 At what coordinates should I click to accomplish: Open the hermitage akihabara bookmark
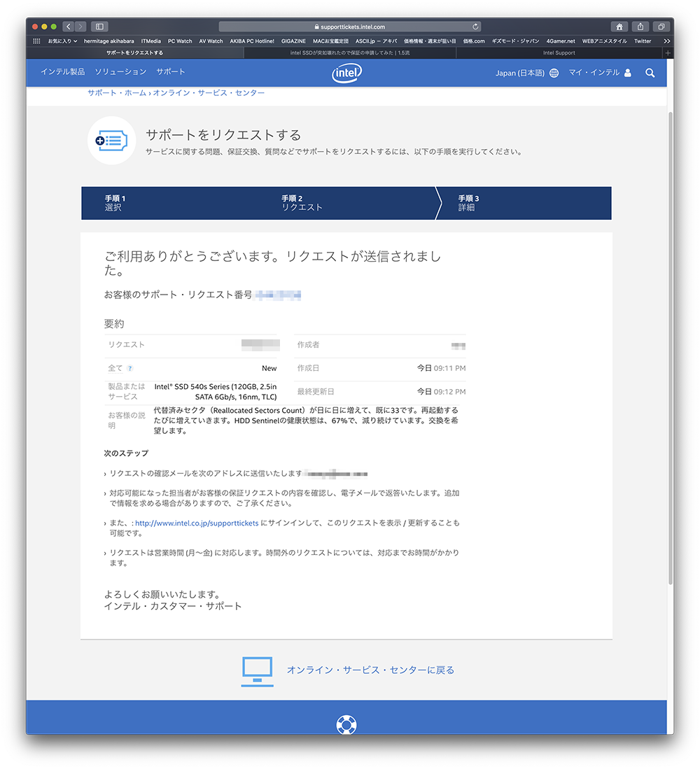coord(109,41)
